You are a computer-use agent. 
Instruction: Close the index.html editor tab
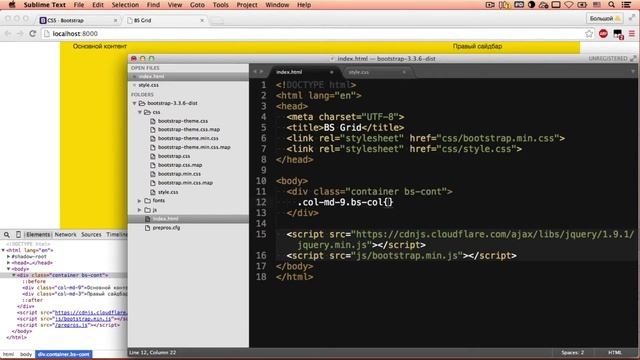point(331,72)
